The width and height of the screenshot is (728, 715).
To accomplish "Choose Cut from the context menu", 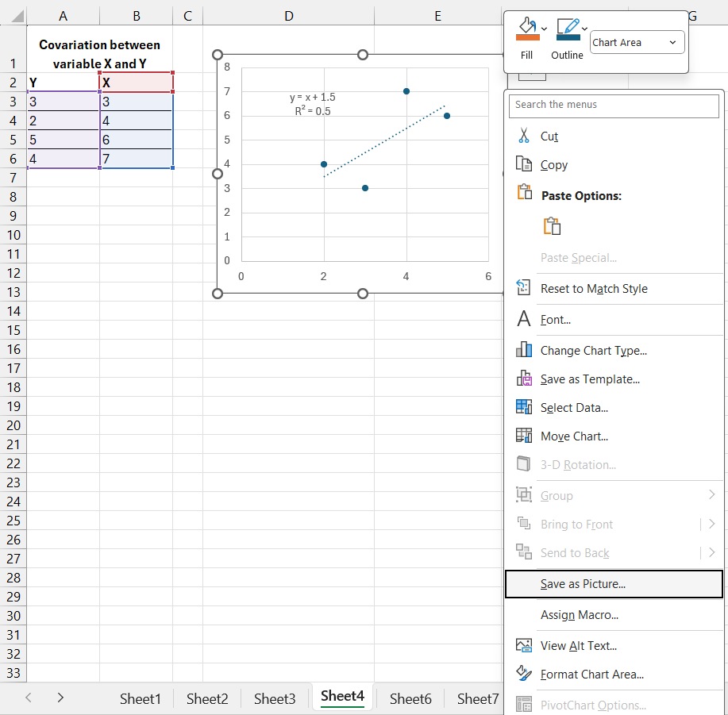I will pos(549,136).
